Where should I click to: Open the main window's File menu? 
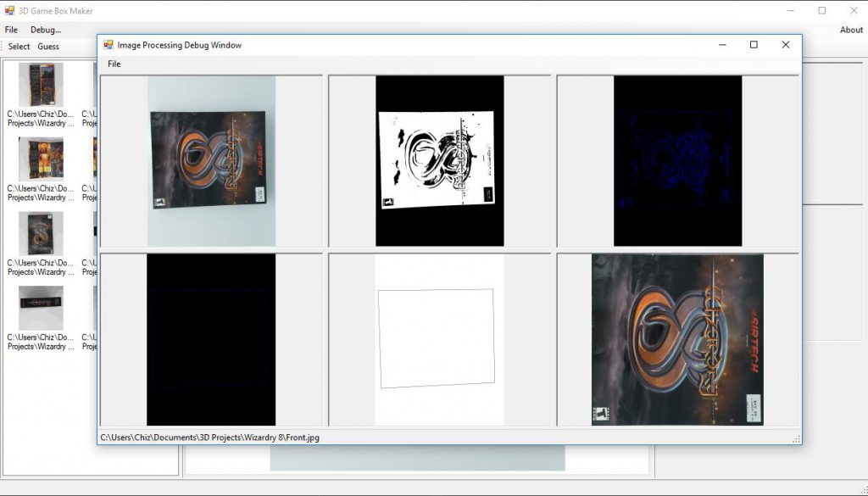pyautogui.click(x=11, y=30)
